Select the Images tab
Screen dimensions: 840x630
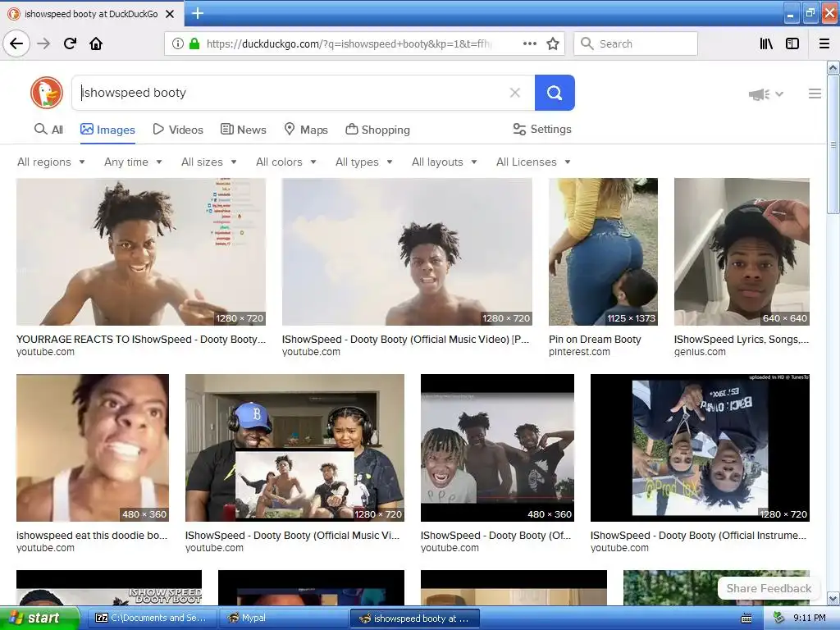(107, 130)
